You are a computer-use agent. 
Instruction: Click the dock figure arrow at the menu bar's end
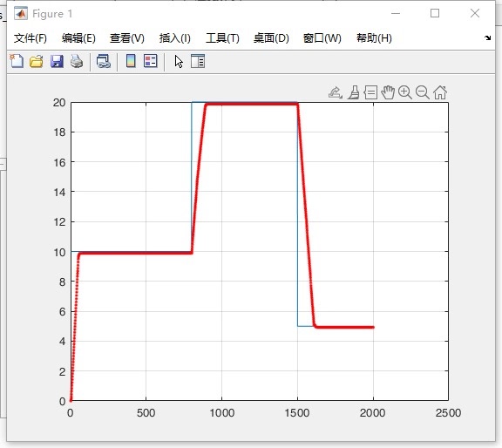pos(487,37)
